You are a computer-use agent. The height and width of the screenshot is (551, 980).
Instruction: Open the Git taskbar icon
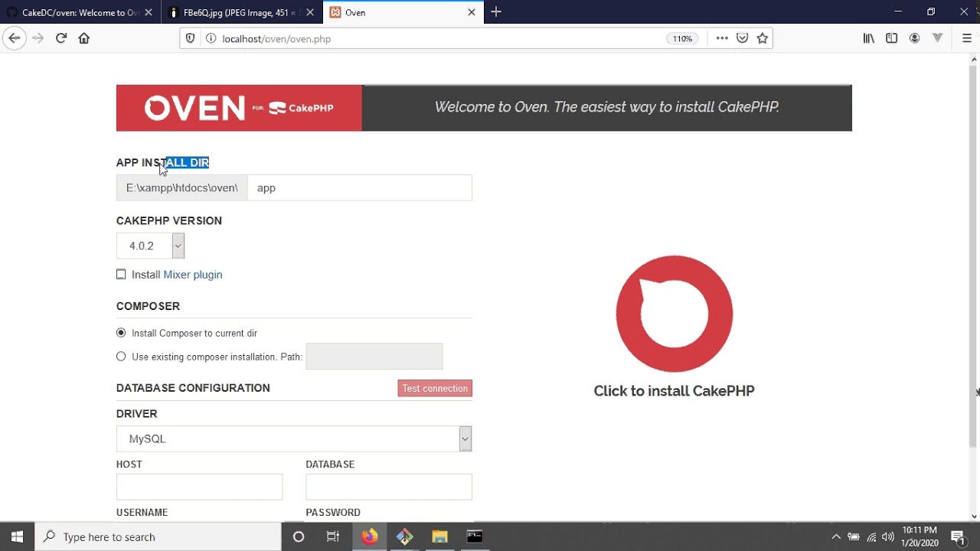[405, 536]
